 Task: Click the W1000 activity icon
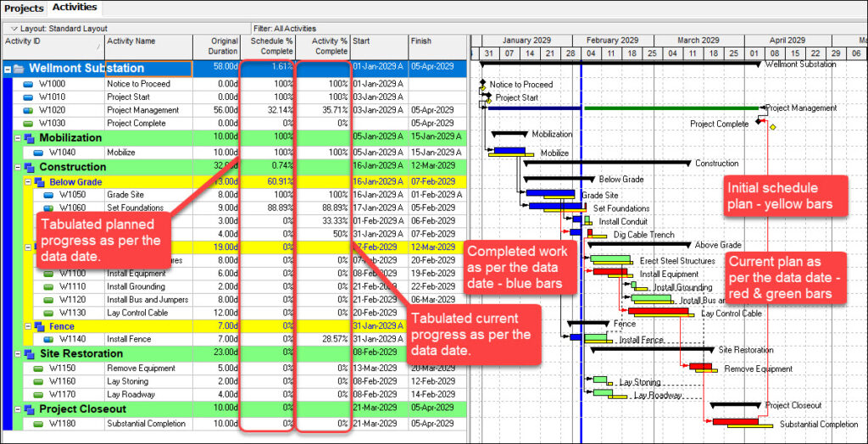[x=28, y=84]
